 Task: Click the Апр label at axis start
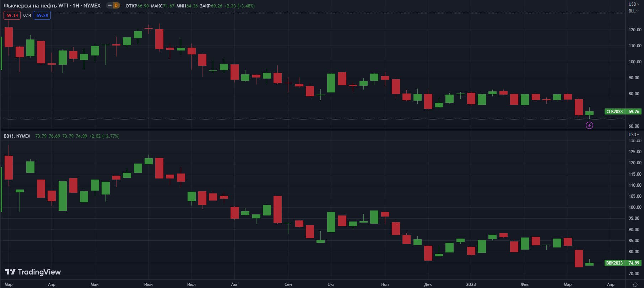coord(52,284)
